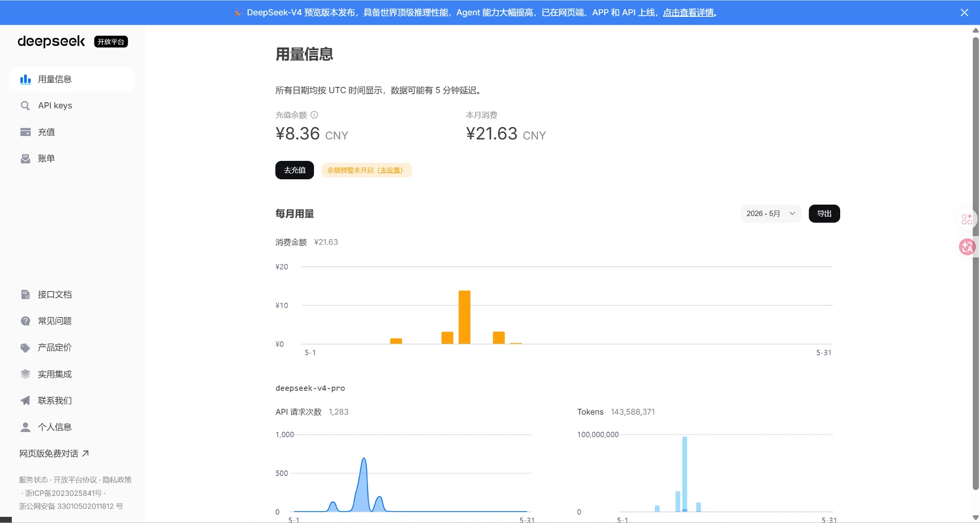
Task: Open 联系我们 in sidebar
Action: 72,401
